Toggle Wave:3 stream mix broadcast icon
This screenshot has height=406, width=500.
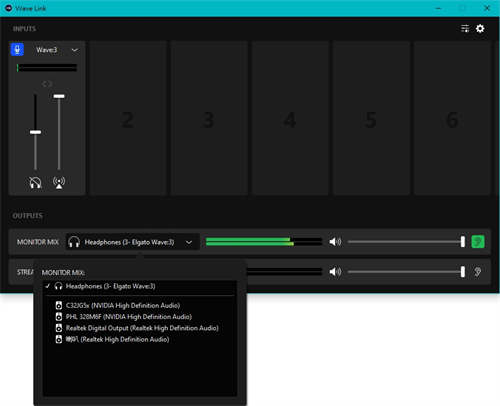point(59,182)
